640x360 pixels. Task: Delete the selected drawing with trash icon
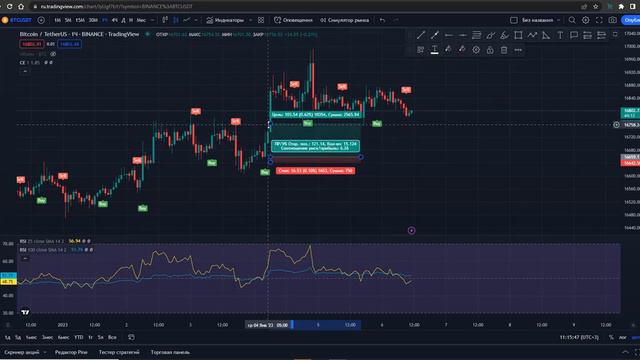pos(504,50)
